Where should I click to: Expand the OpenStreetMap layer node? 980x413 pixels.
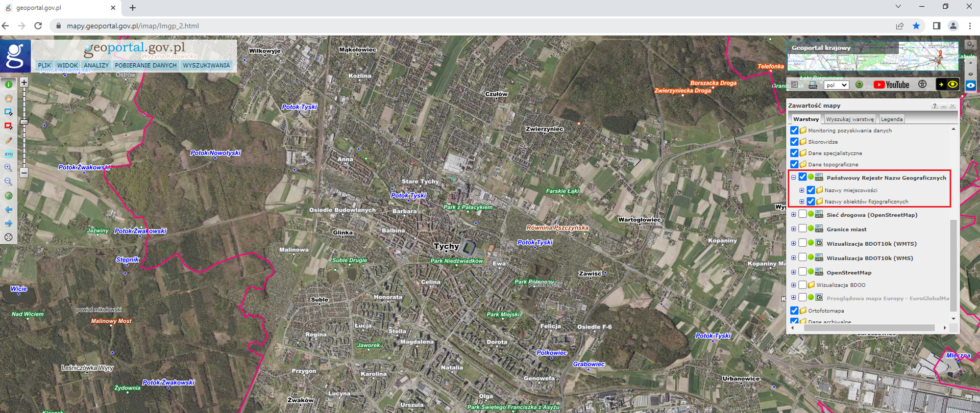pyautogui.click(x=794, y=272)
